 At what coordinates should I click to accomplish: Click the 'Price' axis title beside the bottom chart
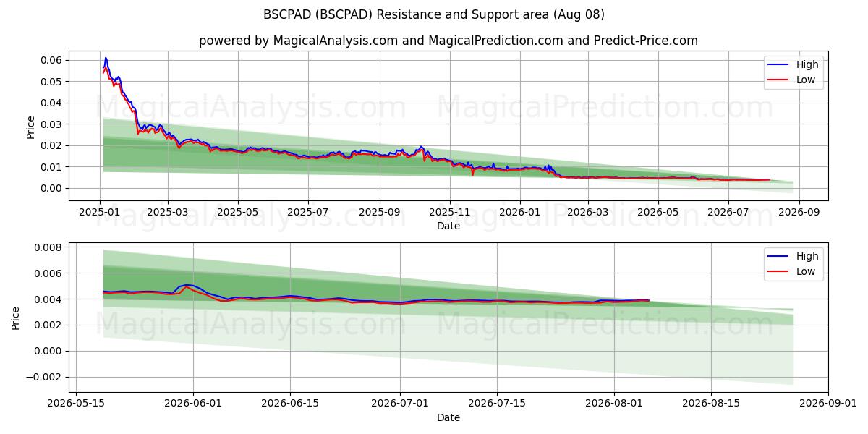pos(16,318)
